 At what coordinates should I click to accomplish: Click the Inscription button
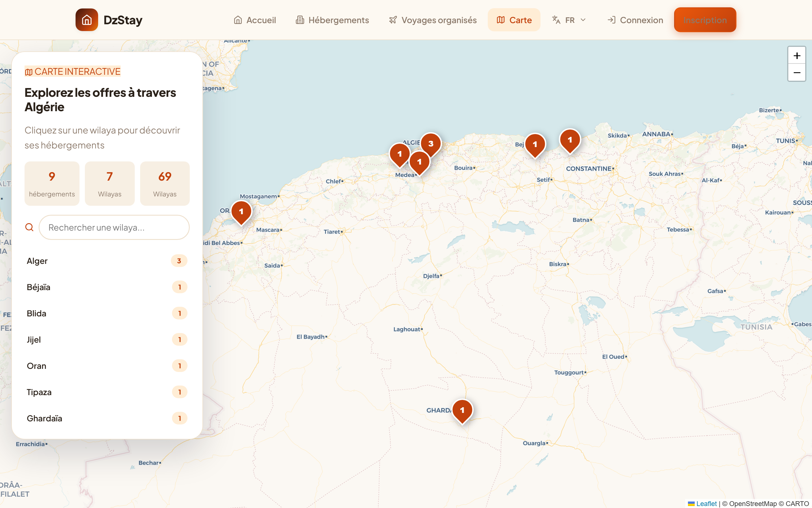(705, 20)
